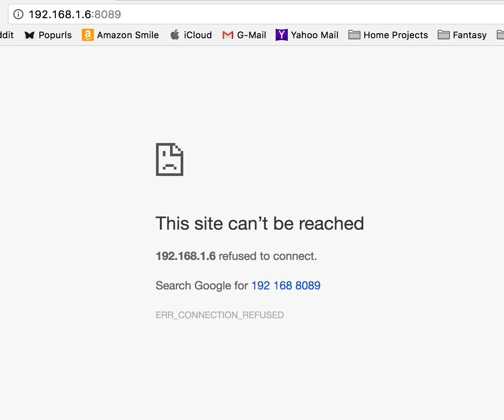Click the ERR_CONNECTION_REFUSED error code text
Viewport: 504px width, 420px height.
(220, 315)
